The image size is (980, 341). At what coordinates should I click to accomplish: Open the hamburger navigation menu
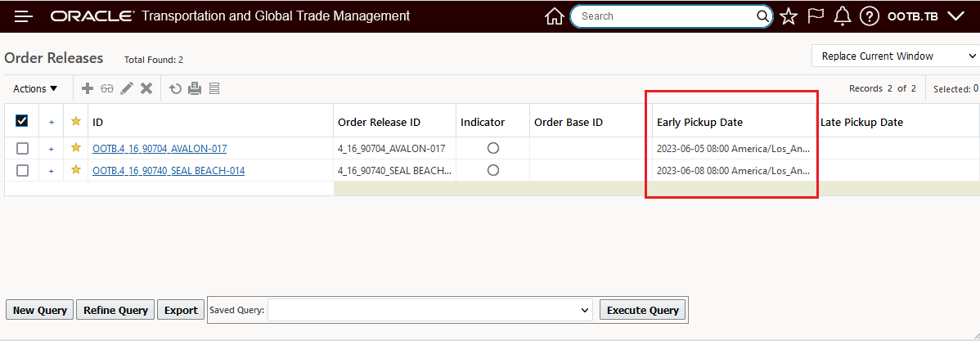(x=24, y=16)
